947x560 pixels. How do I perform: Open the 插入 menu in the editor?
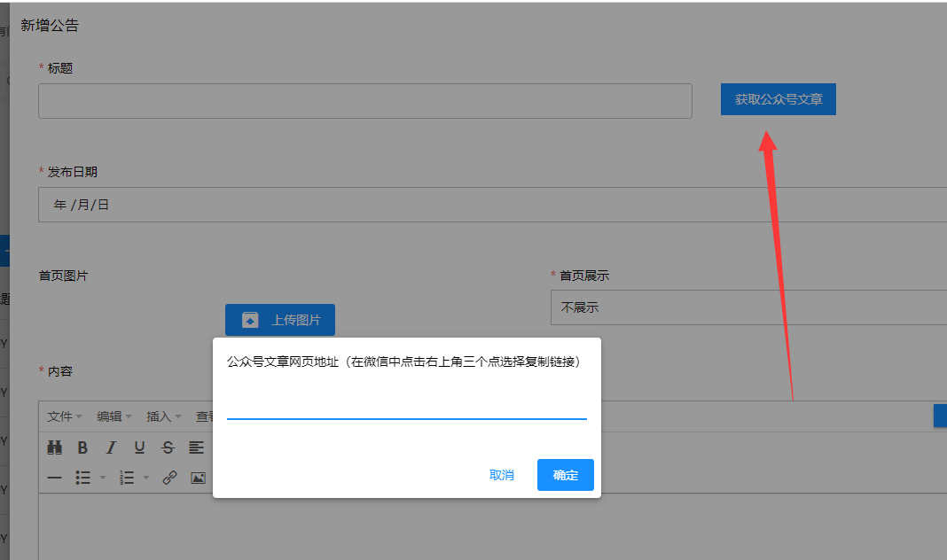point(163,416)
